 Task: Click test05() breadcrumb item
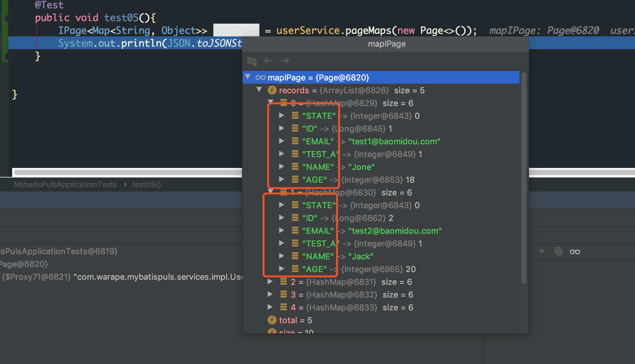click(146, 185)
